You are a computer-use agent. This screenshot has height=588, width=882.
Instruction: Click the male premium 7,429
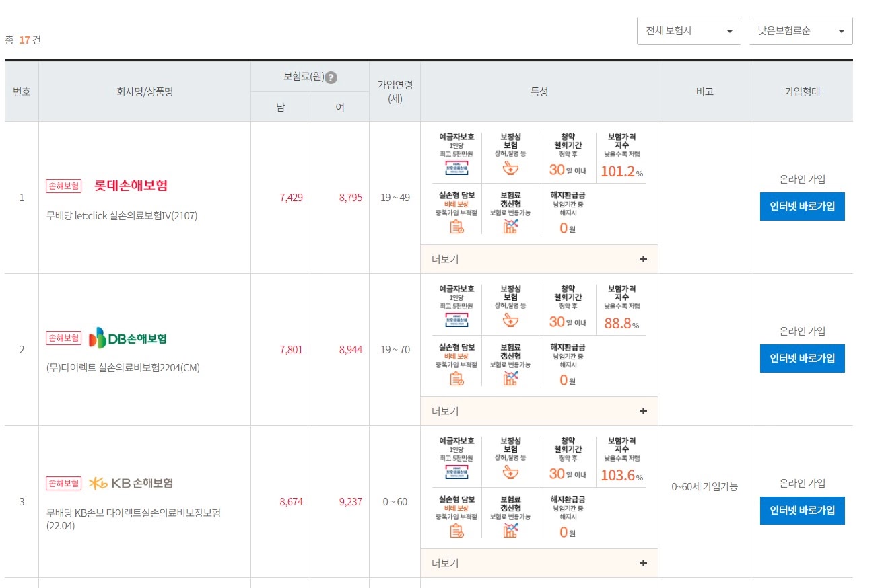pyautogui.click(x=291, y=198)
